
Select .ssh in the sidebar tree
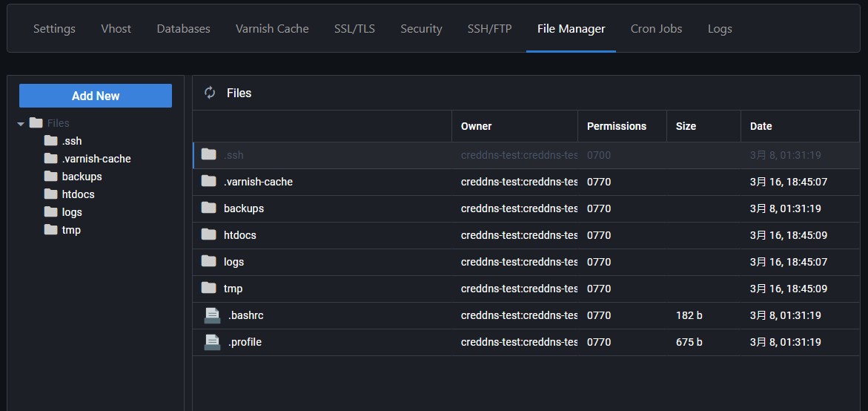(x=72, y=141)
